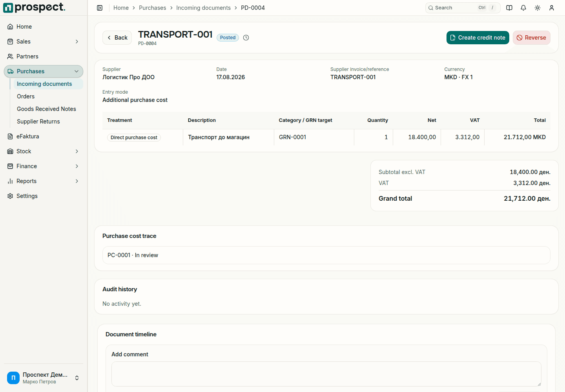Go back with the Back button
Image resolution: width=565 pixels, height=392 pixels.
pos(117,38)
